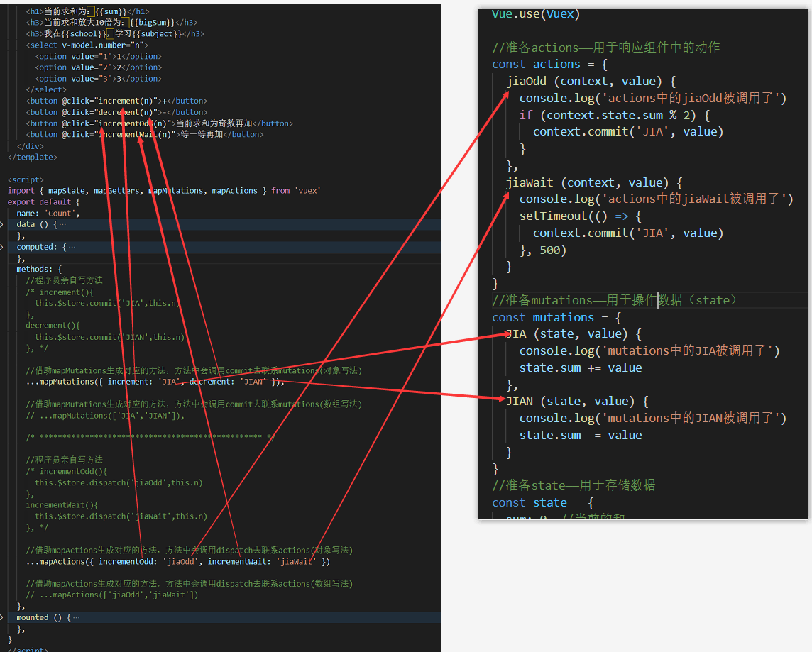Click this.$store.dispatch('jiaWait',this.n) line

coord(121,516)
